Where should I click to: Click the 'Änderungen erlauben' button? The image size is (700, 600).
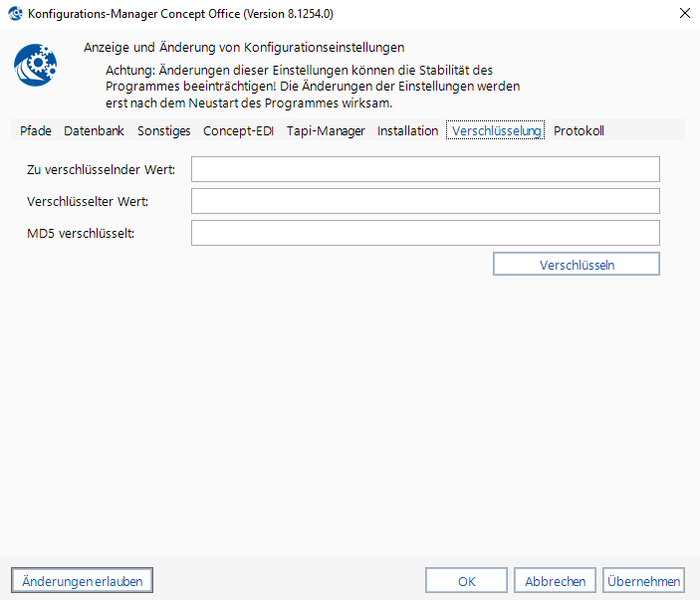82,580
